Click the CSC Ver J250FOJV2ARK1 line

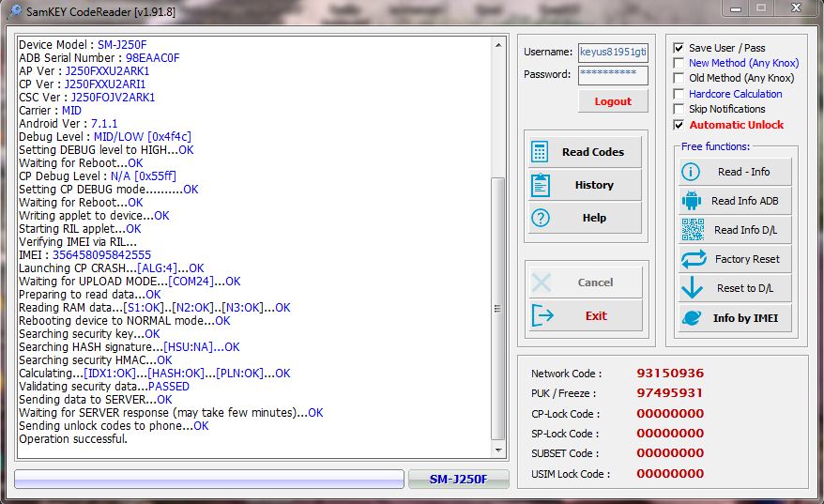[87, 98]
